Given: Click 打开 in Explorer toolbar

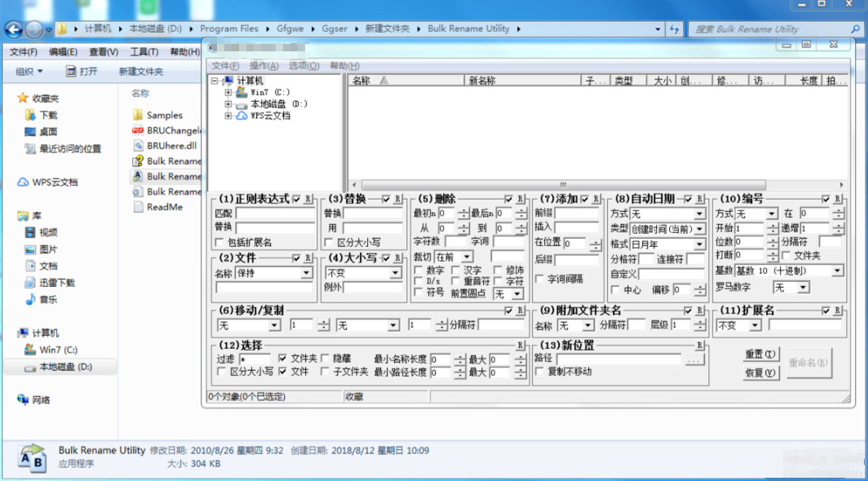Looking at the screenshot, I should pos(82,72).
